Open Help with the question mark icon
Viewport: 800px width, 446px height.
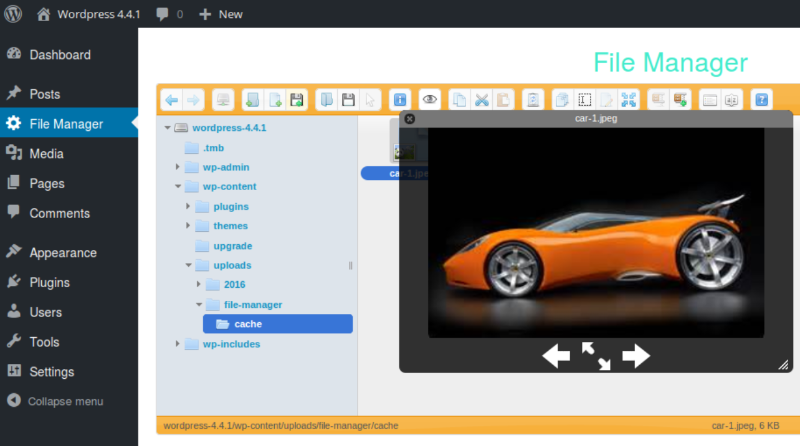(x=762, y=99)
